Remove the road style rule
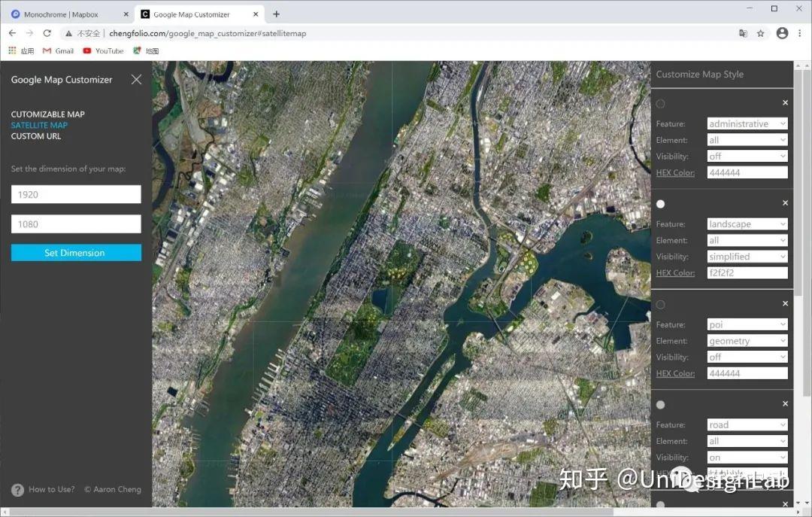This screenshot has width=812, height=517. 785,403
